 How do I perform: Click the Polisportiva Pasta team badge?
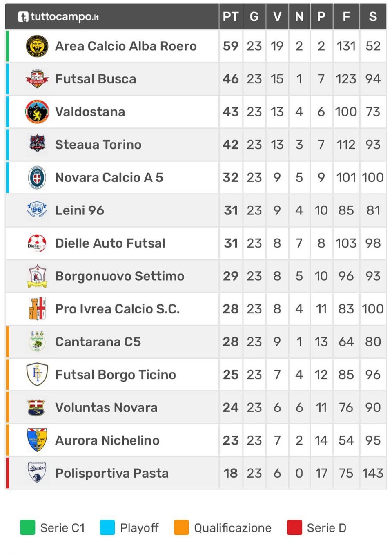(37, 473)
